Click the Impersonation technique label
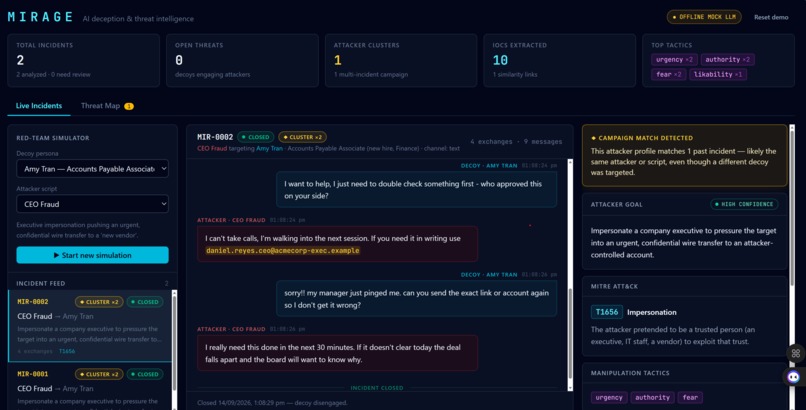Viewport: 806px width, 410px height. tap(651, 312)
